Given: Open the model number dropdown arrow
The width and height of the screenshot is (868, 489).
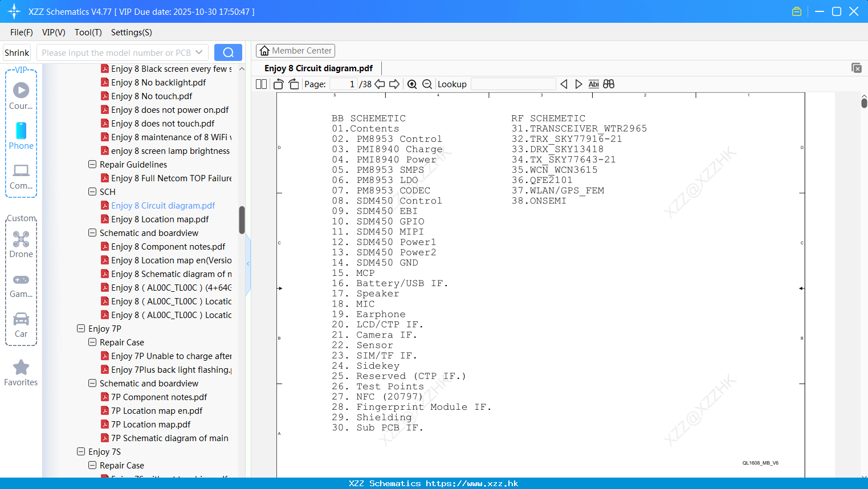Looking at the screenshot, I should coord(199,52).
